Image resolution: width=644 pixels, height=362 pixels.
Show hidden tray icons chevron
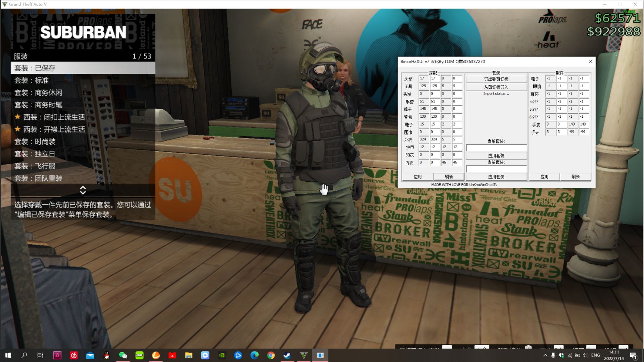545,355
